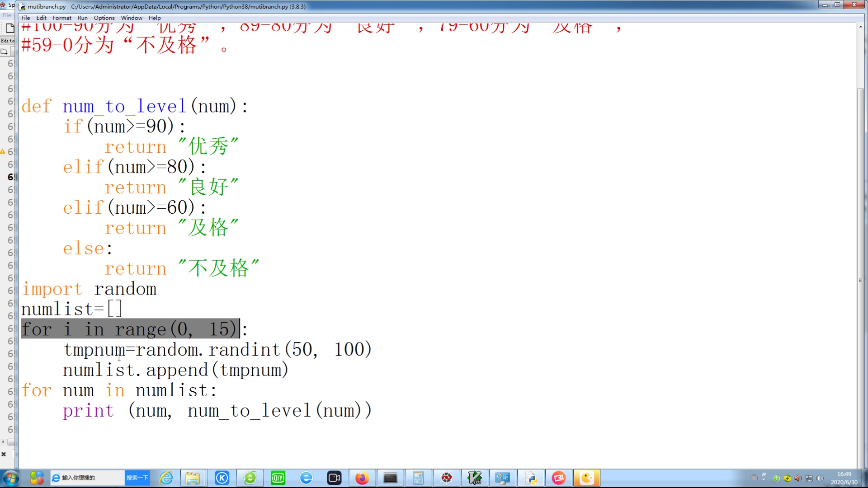Click the Windows Start orb
This screenshot has height=488, width=868.
(x=10, y=478)
